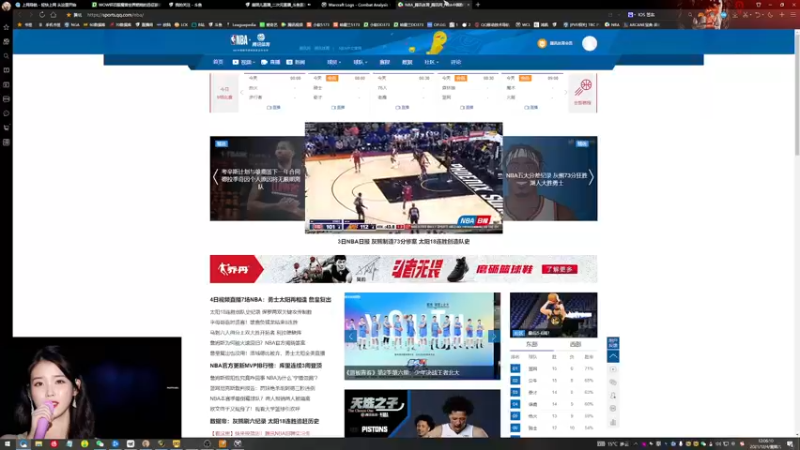The height and width of the screenshot is (450, 800).
Task: Switch to the Warcraft Logs tab
Action: pos(355,5)
